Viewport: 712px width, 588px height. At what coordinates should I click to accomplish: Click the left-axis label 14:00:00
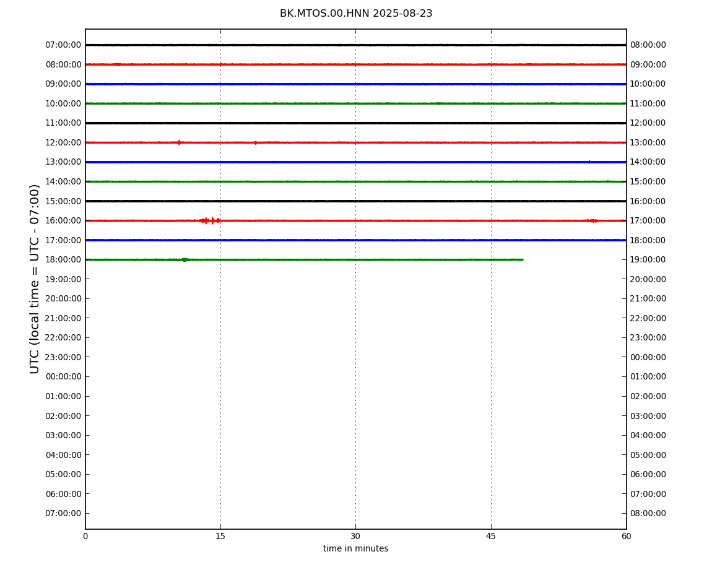[64, 181]
